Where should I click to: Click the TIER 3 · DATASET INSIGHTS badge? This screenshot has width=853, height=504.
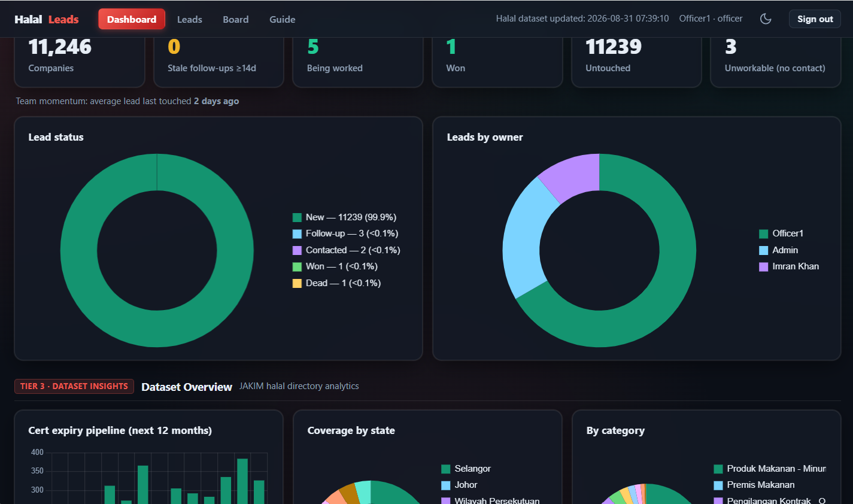pos(74,386)
